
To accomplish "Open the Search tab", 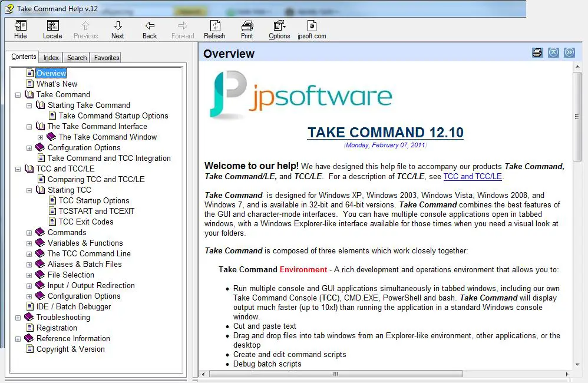I will 77,57.
